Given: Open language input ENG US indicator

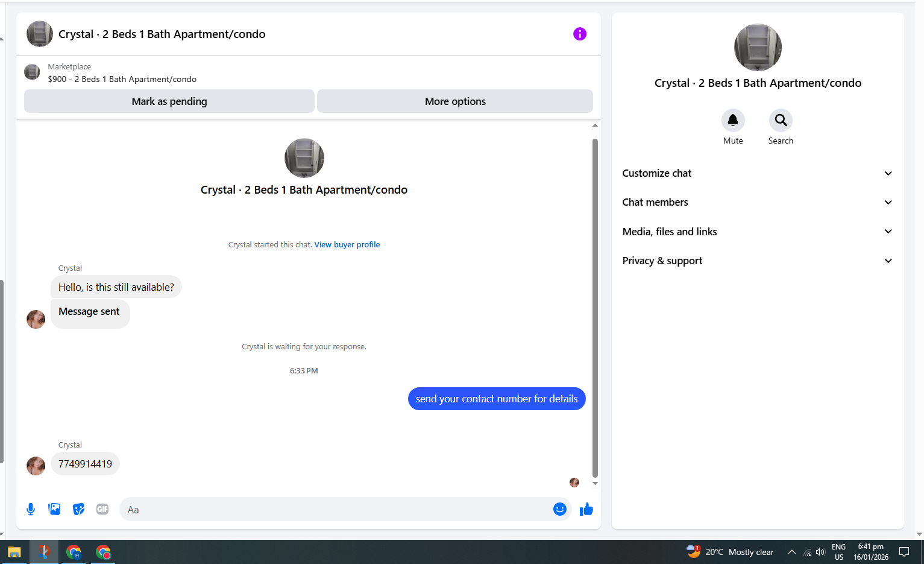Looking at the screenshot, I should point(838,552).
